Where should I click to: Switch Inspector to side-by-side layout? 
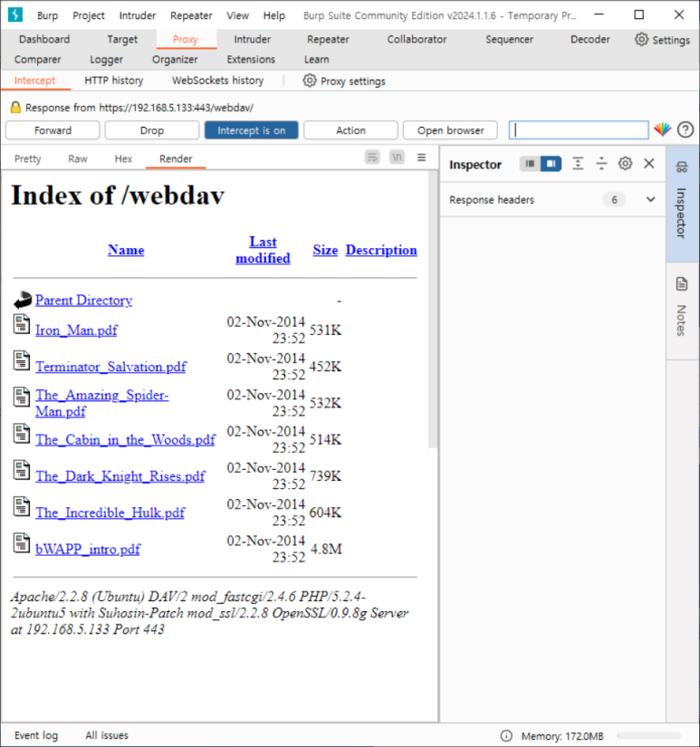(551, 164)
